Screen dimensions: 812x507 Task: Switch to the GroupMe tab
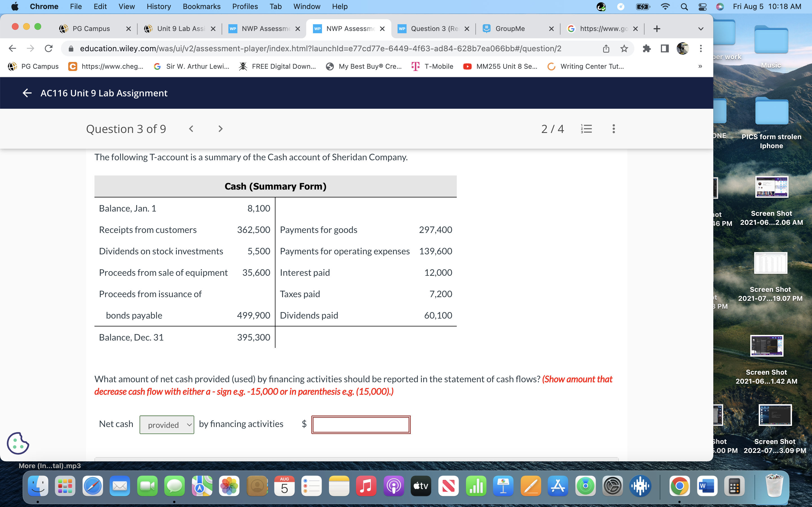[511, 28]
